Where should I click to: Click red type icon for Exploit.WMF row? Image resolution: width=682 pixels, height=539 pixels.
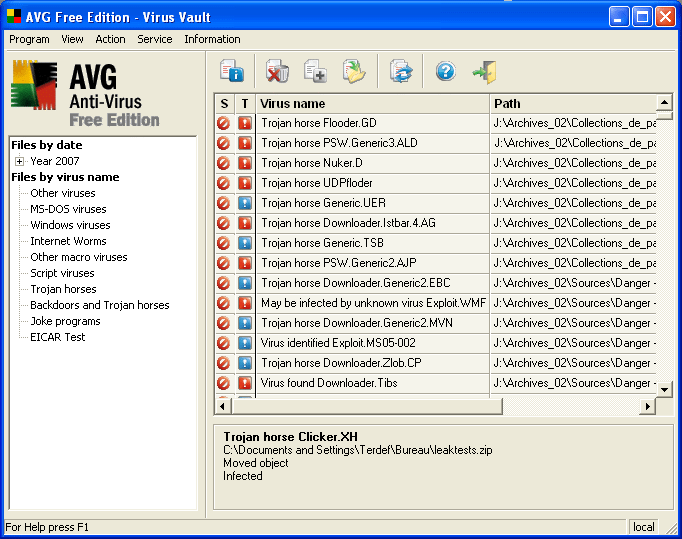point(245,303)
